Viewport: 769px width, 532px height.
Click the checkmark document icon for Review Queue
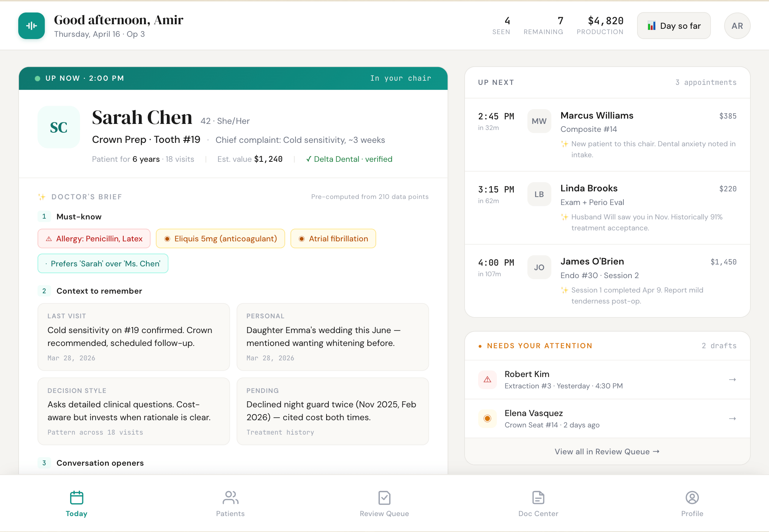pos(384,498)
